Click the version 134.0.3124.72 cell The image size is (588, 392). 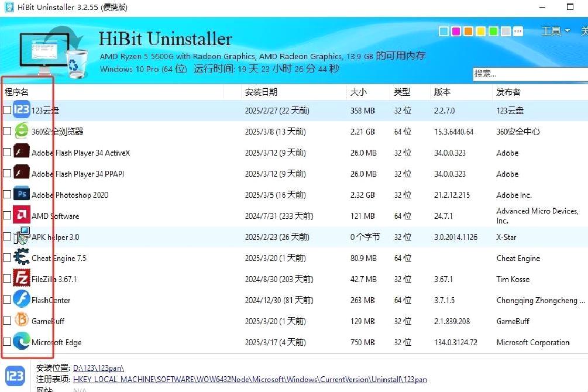456,342
